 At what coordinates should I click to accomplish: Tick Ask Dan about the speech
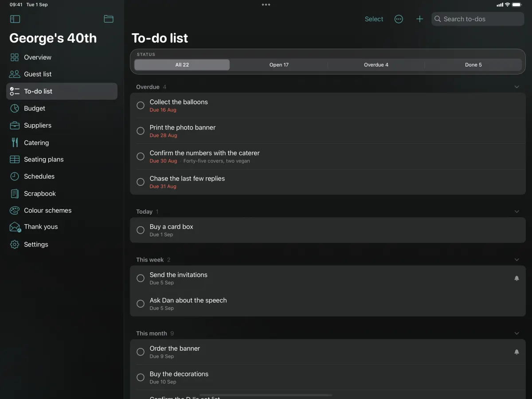pyautogui.click(x=141, y=304)
